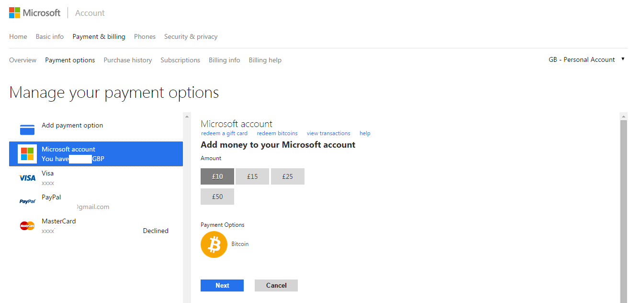
Task: Open the GB - Personal Account dropdown
Action: click(x=587, y=59)
